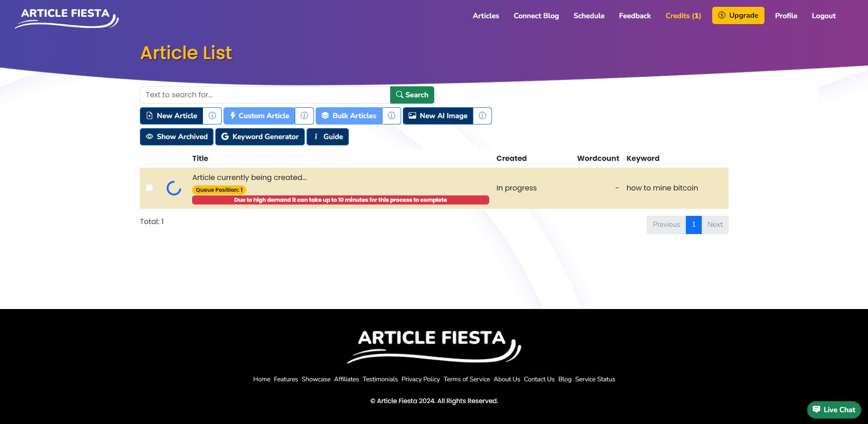Click the red high demand notice
Screen dimensions: 868x424
[341, 200]
